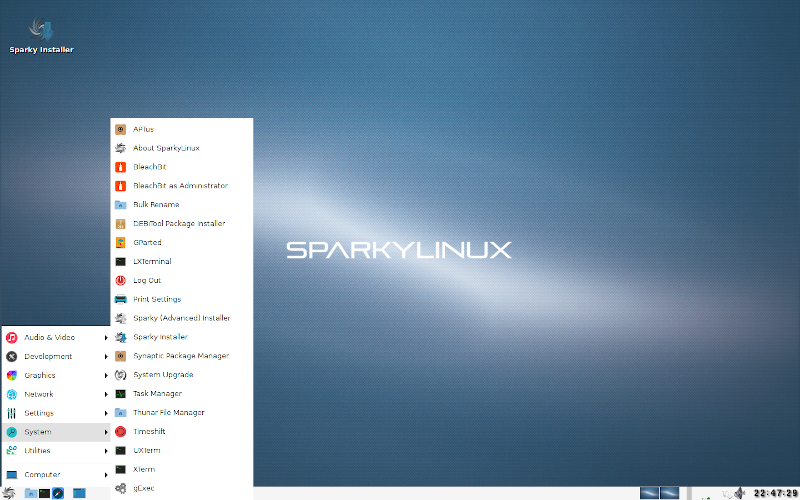Open Timeshift backup tool
This screenshot has width=800, height=500.
point(182,431)
